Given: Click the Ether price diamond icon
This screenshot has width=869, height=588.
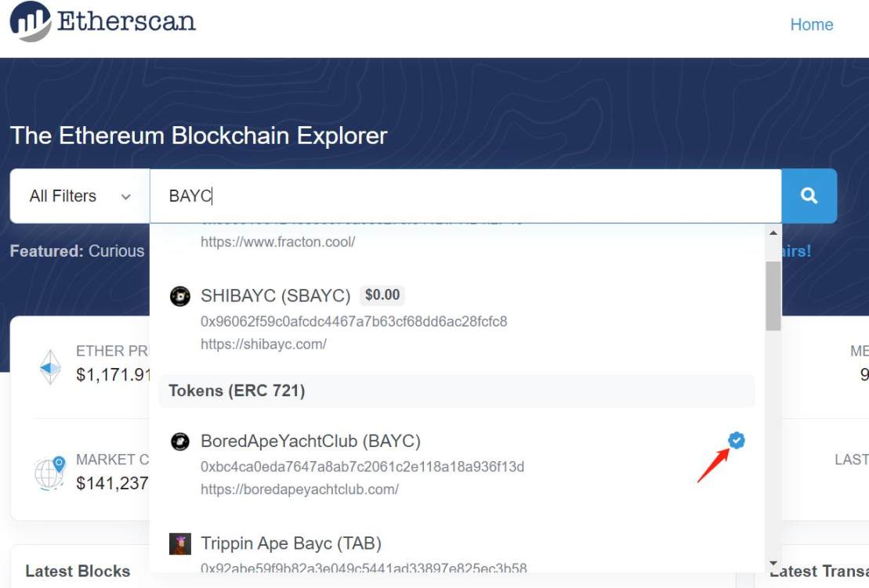Looking at the screenshot, I should coord(51,366).
